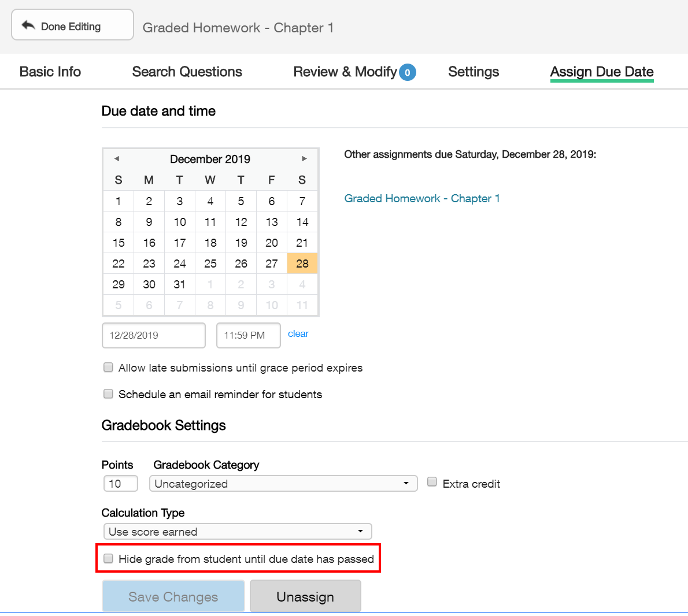Screen dimensions: 688x616
Task: Go to the Settings tab
Action: 474,72
